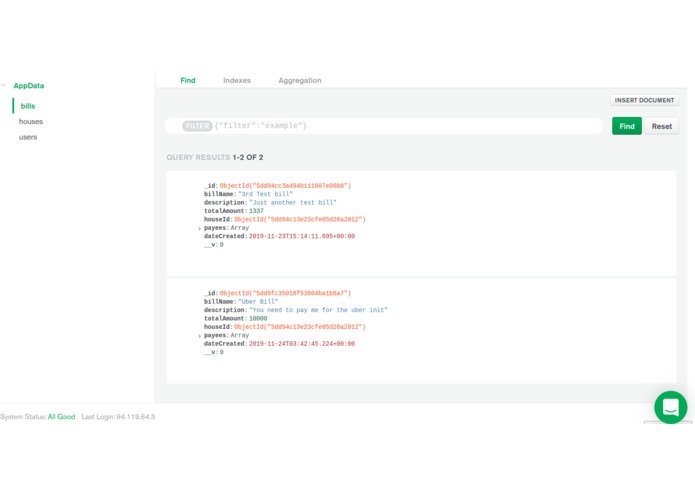Viewport: 695px width, 494px height.
Task: Click totalAmount value 10000
Action: pyautogui.click(x=258, y=319)
